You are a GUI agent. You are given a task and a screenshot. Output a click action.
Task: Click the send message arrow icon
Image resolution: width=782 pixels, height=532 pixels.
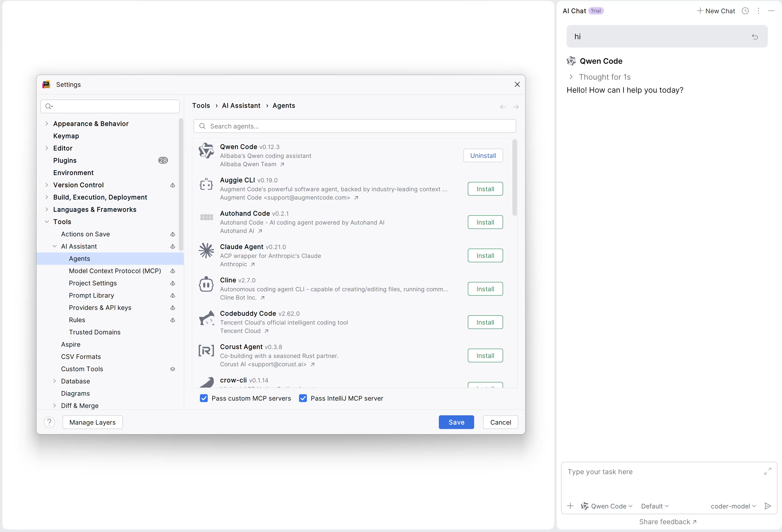(768, 506)
